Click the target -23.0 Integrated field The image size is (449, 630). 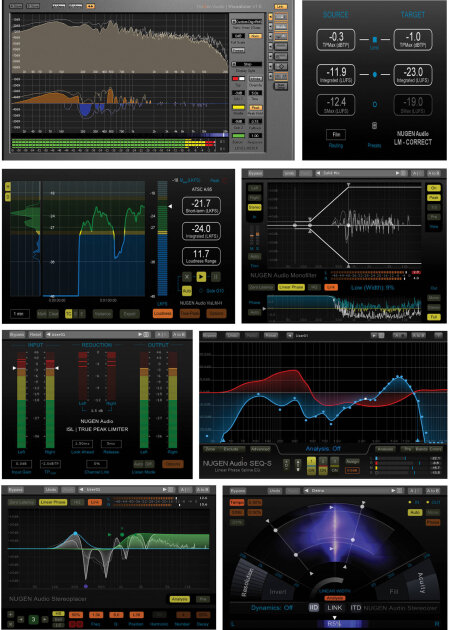[413, 75]
